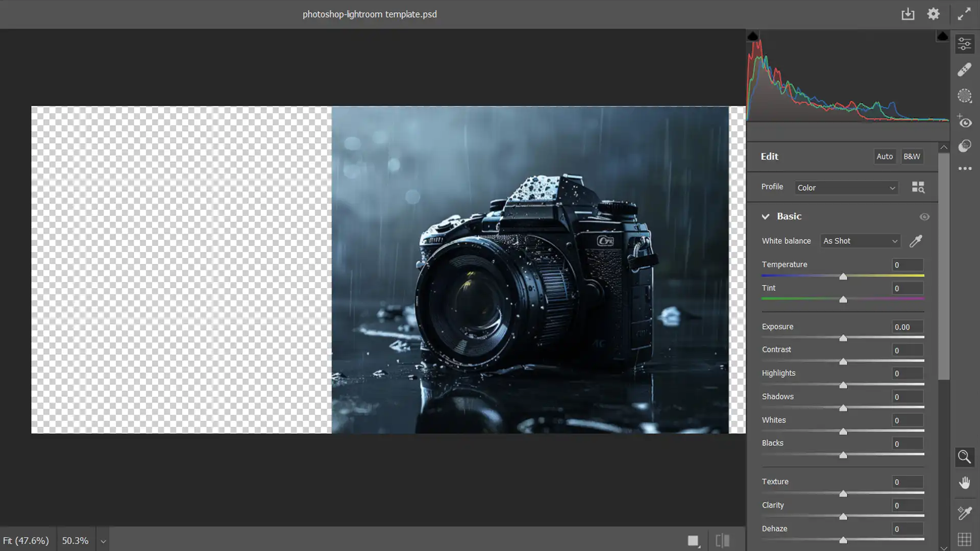Screen dimensions: 980x551
Task: Collapse the Basic section
Action: (765, 216)
